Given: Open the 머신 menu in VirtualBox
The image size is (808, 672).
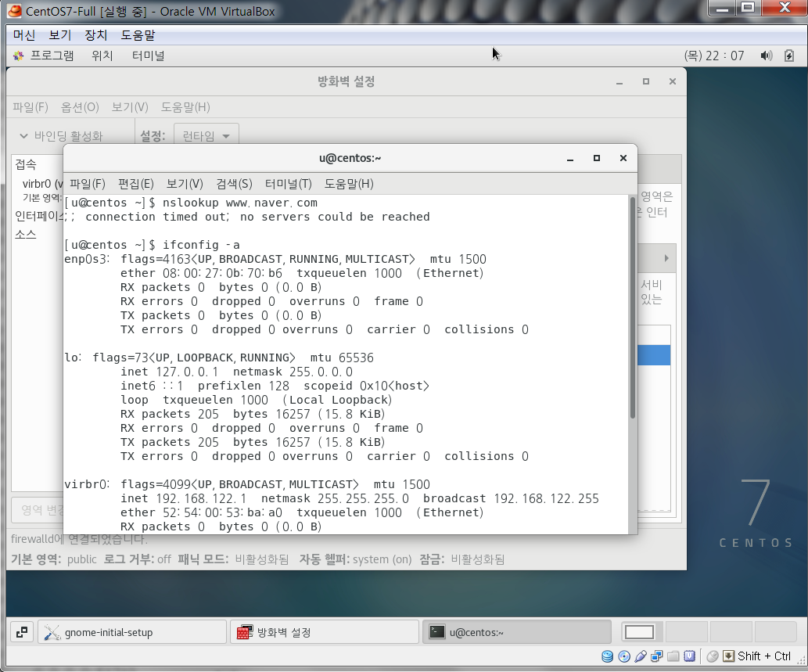Looking at the screenshot, I should click(x=23, y=35).
